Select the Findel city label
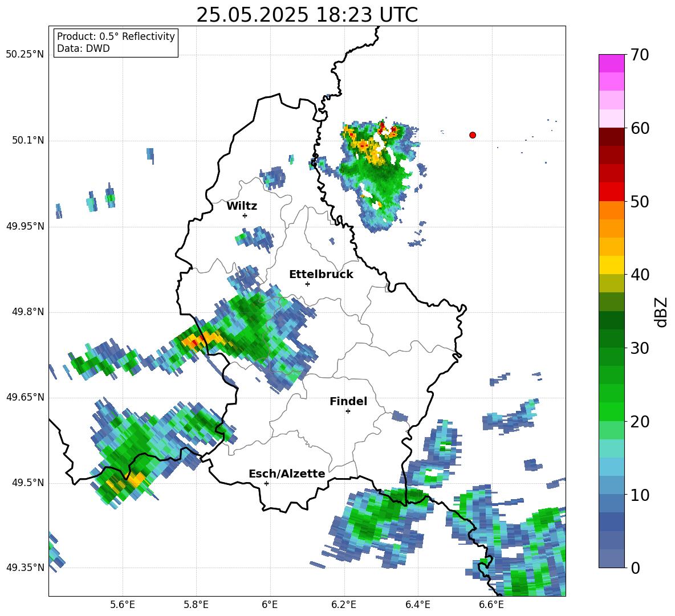The image size is (675, 616). coord(348,401)
